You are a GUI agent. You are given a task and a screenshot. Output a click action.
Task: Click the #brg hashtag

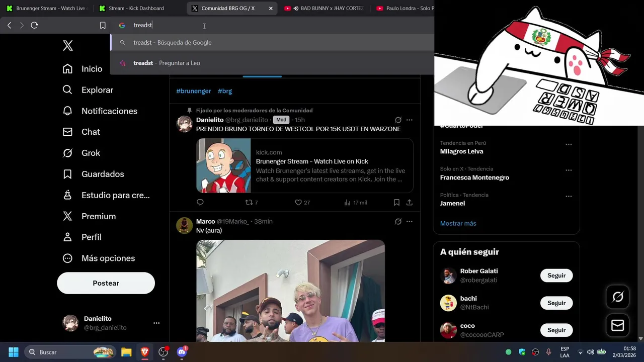[225, 91]
